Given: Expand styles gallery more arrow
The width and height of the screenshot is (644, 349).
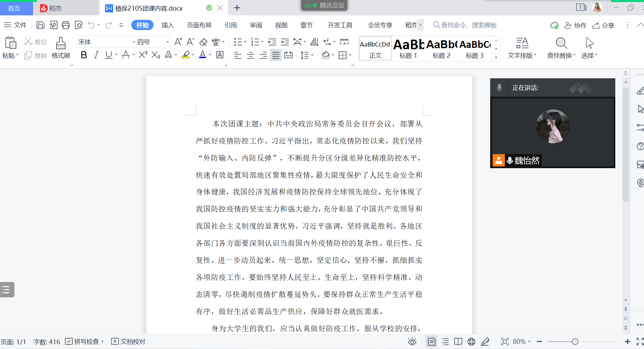Looking at the screenshot, I should click(496, 57).
